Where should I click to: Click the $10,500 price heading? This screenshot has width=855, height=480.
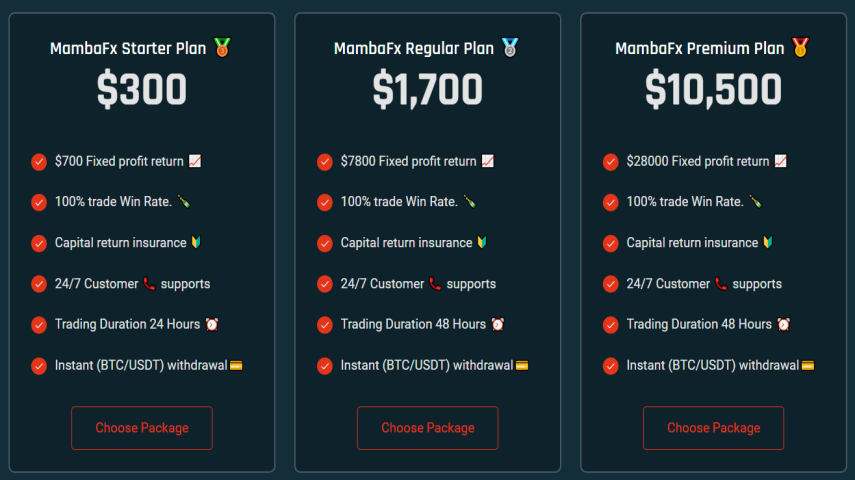tap(713, 89)
